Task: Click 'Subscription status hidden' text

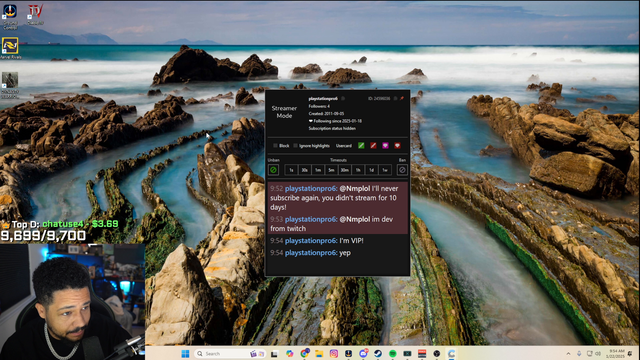Action: [x=332, y=129]
